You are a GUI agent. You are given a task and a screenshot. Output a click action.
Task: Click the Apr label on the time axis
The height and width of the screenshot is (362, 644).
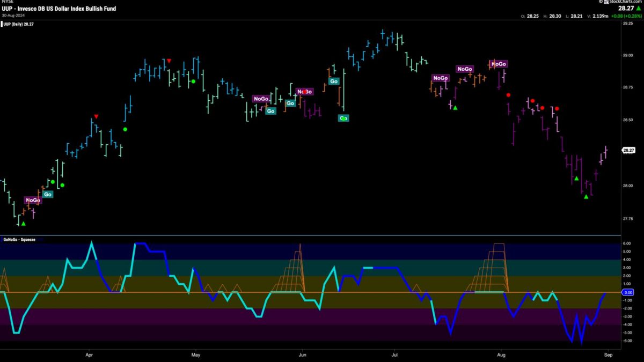pyautogui.click(x=90, y=354)
